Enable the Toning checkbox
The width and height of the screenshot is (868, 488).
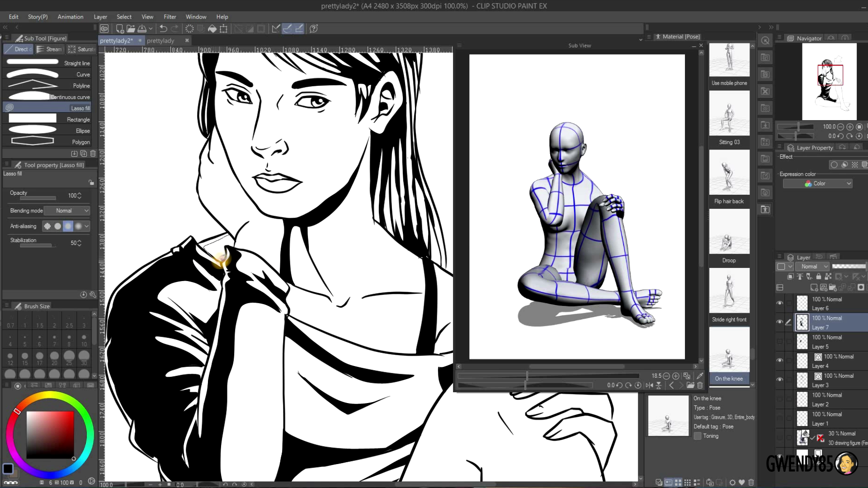tap(698, 436)
